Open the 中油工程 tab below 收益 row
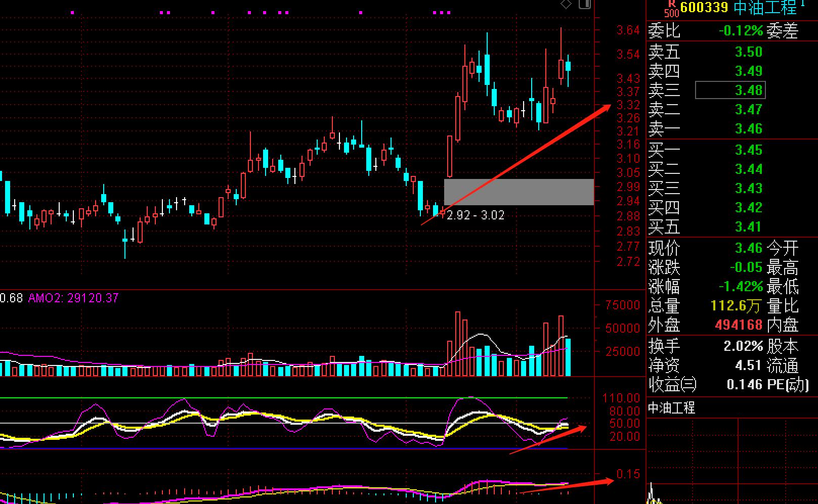The height and width of the screenshot is (504, 818). point(672,407)
